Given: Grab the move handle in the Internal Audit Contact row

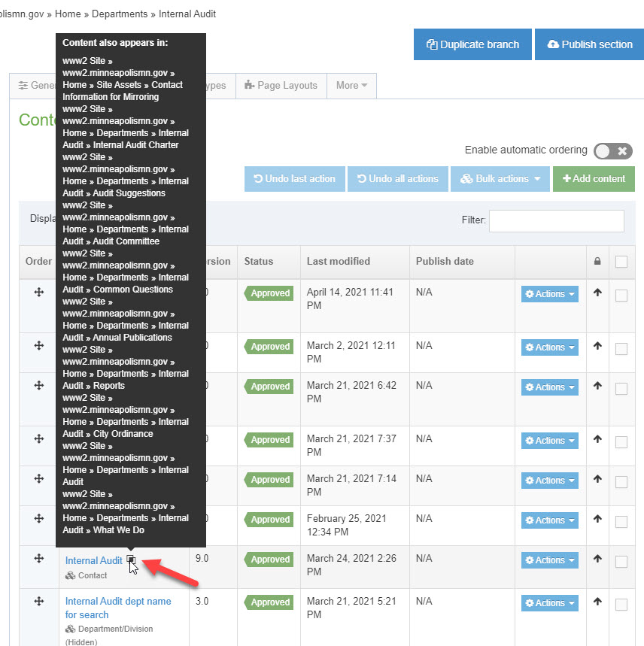Looking at the screenshot, I should (38, 559).
